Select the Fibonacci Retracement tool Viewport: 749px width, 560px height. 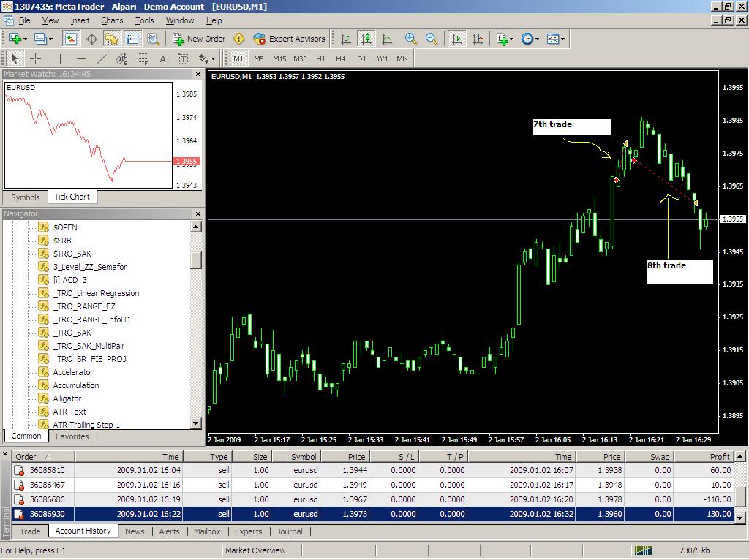point(143,58)
